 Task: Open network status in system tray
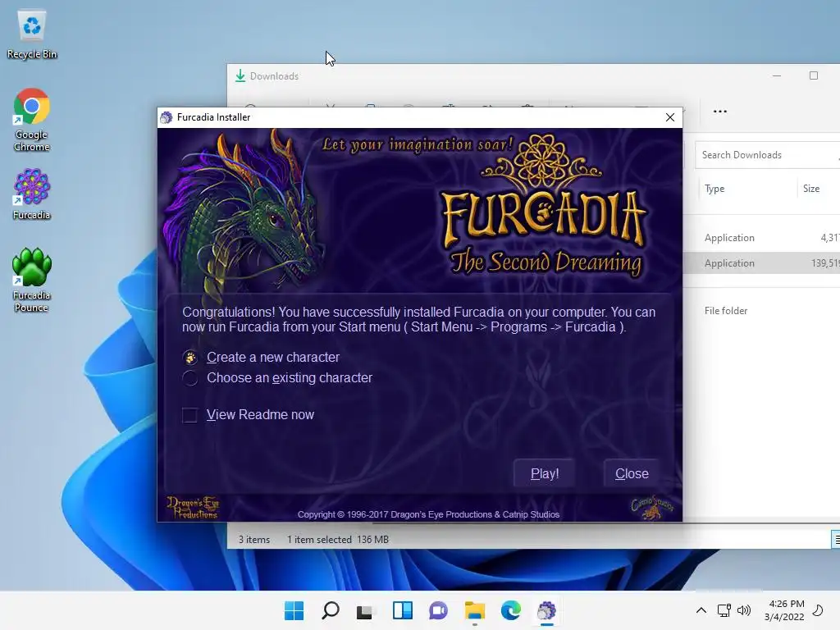(x=724, y=610)
